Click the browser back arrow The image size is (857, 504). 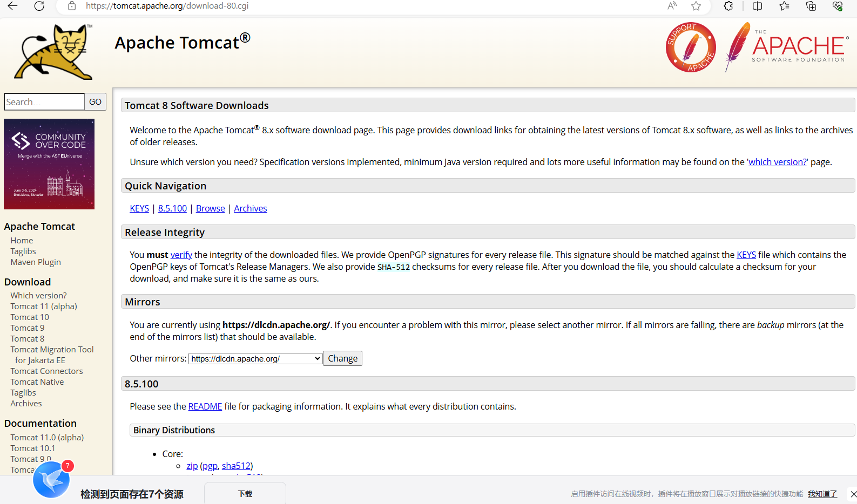pos(13,6)
